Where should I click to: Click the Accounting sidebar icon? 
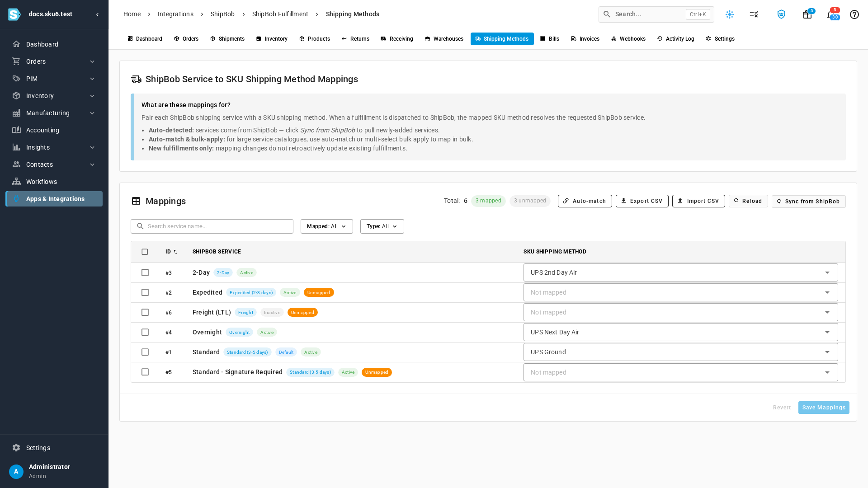16,130
